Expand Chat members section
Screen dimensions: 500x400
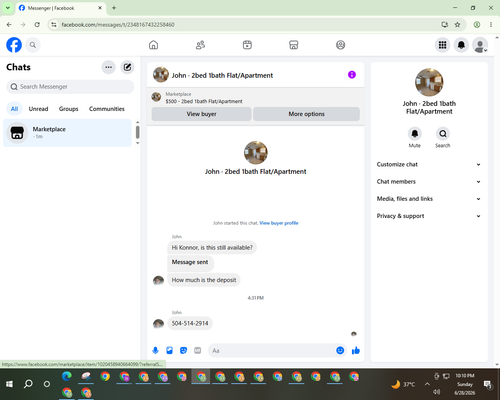[x=429, y=182]
